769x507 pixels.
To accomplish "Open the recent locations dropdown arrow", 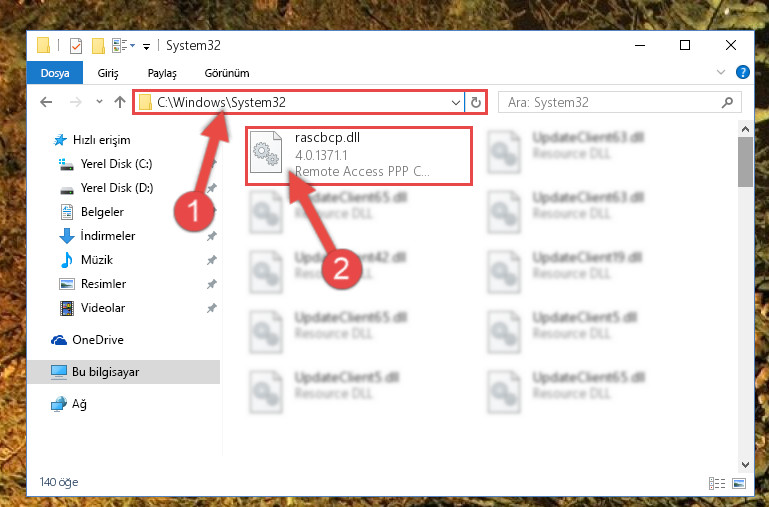I will point(99,102).
